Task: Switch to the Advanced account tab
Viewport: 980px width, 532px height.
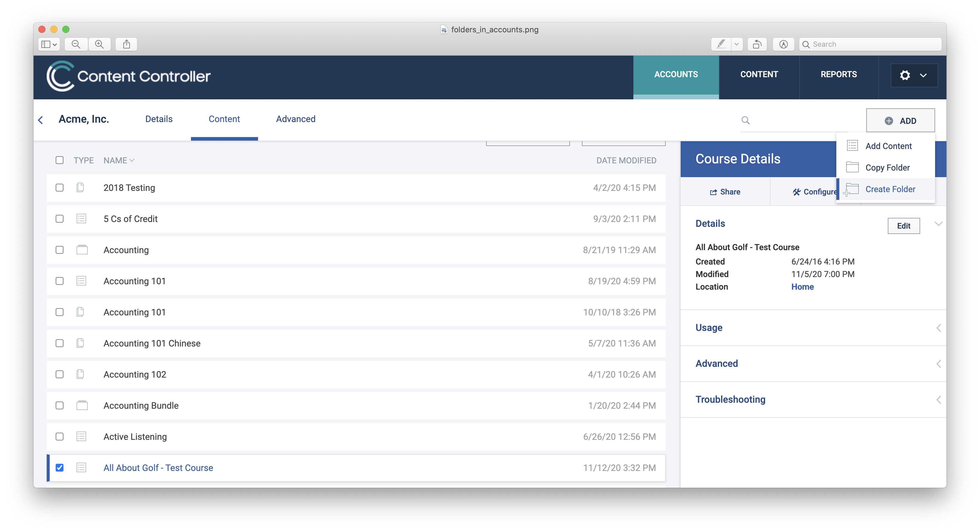Action: pyautogui.click(x=296, y=119)
